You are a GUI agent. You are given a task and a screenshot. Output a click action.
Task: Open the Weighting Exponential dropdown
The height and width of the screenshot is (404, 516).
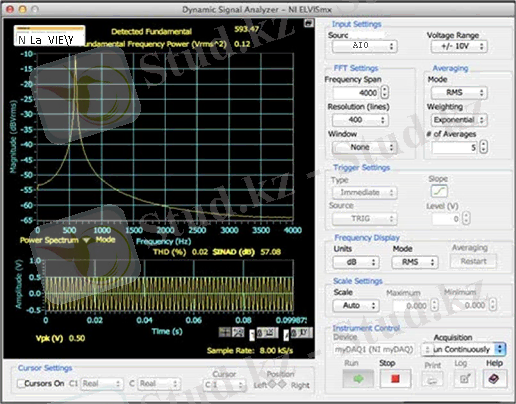[x=459, y=120]
